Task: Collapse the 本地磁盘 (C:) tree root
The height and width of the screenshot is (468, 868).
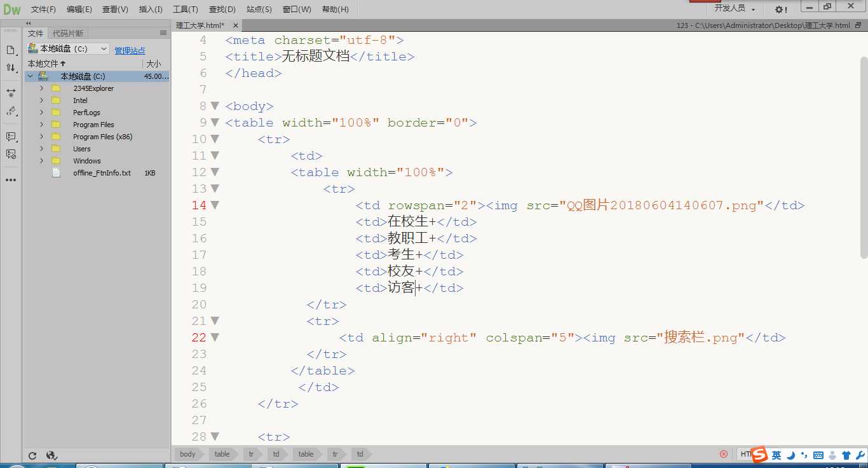Action: pyautogui.click(x=30, y=76)
